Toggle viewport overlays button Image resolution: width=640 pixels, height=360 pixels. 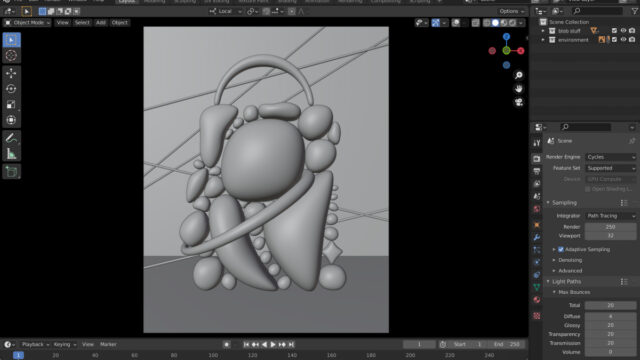click(x=456, y=23)
